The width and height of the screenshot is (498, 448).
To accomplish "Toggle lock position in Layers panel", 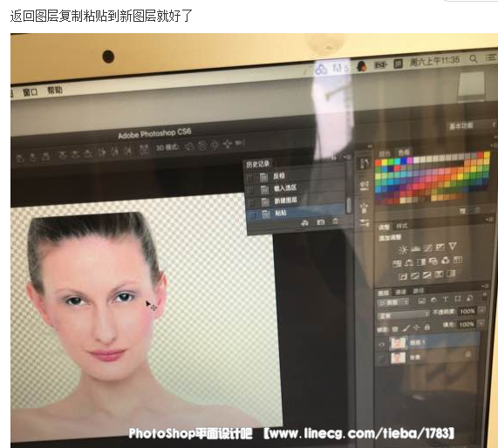I will pos(416,328).
